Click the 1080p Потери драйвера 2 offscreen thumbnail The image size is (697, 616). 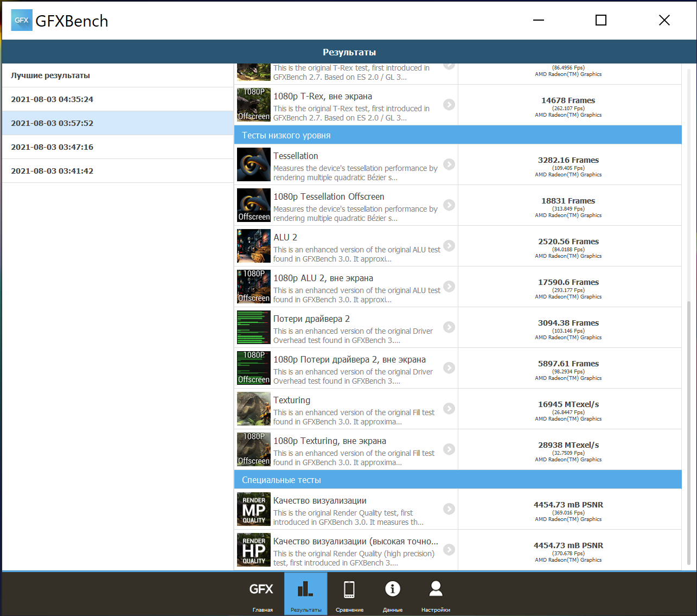point(254,368)
